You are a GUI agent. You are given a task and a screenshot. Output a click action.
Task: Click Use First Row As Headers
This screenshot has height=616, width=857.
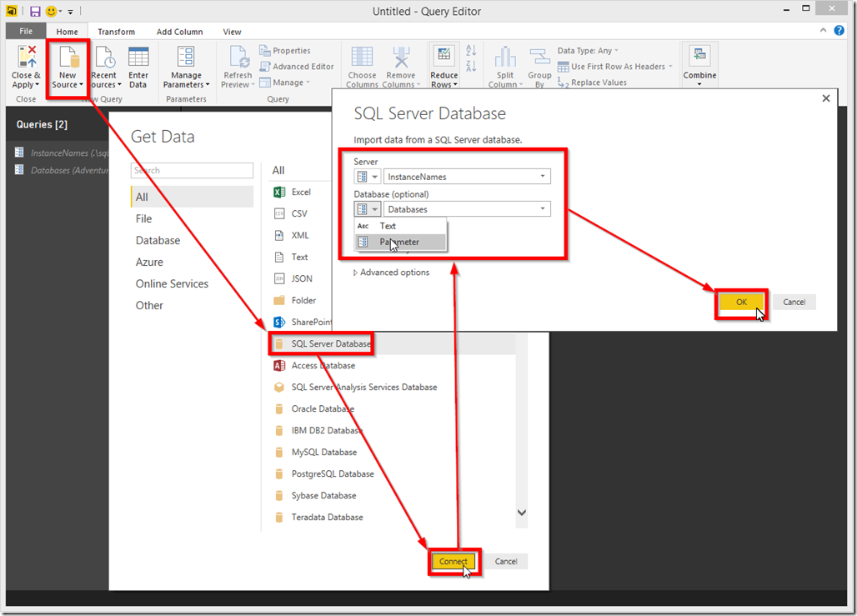coord(614,66)
